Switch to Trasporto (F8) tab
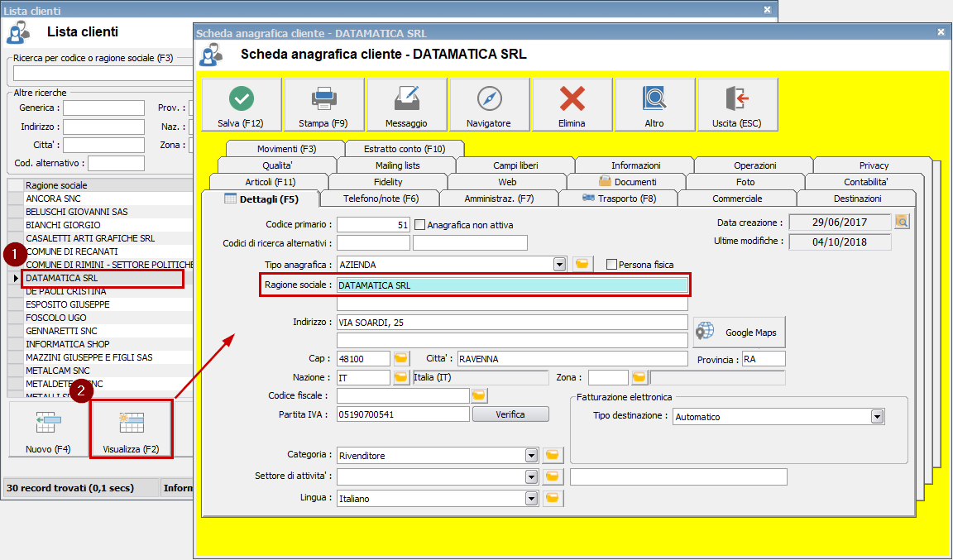953x560 pixels. pos(619,199)
